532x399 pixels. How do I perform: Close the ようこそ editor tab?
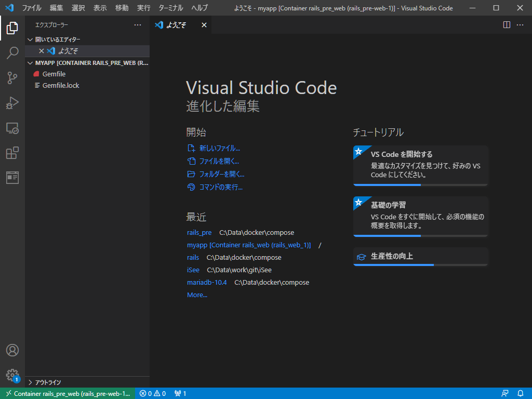204,25
